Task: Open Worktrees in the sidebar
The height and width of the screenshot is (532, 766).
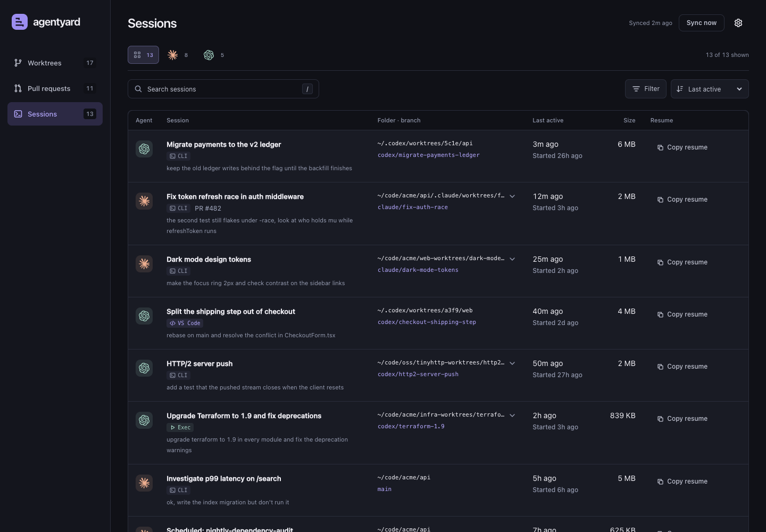Action: (x=55, y=63)
